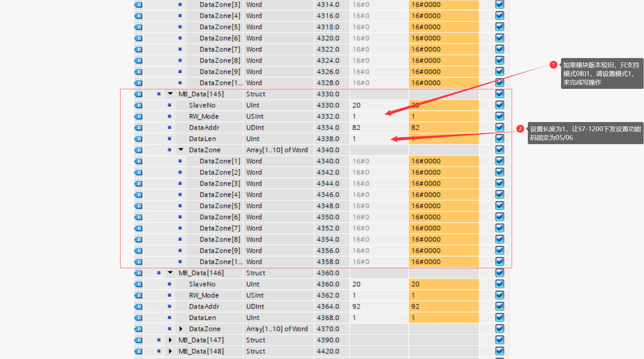Click the red annotation badge numbered 1
The height and width of the screenshot is (359, 644).
click(554, 65)
